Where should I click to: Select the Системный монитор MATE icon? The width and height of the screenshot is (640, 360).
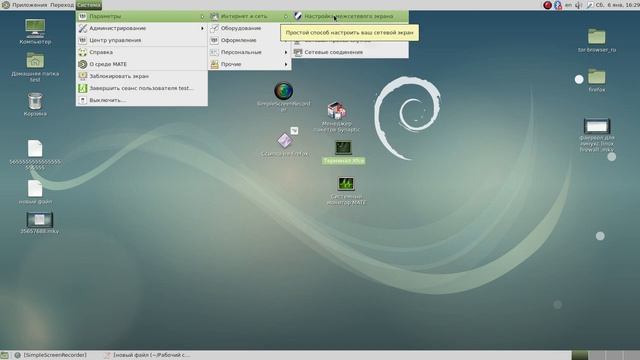click(x=346, y=191)
